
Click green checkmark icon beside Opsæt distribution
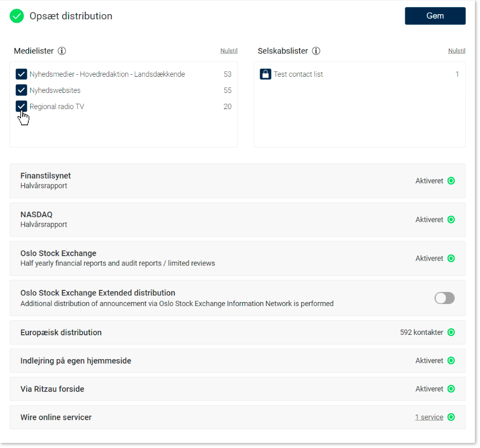click(x=17, y=16)
